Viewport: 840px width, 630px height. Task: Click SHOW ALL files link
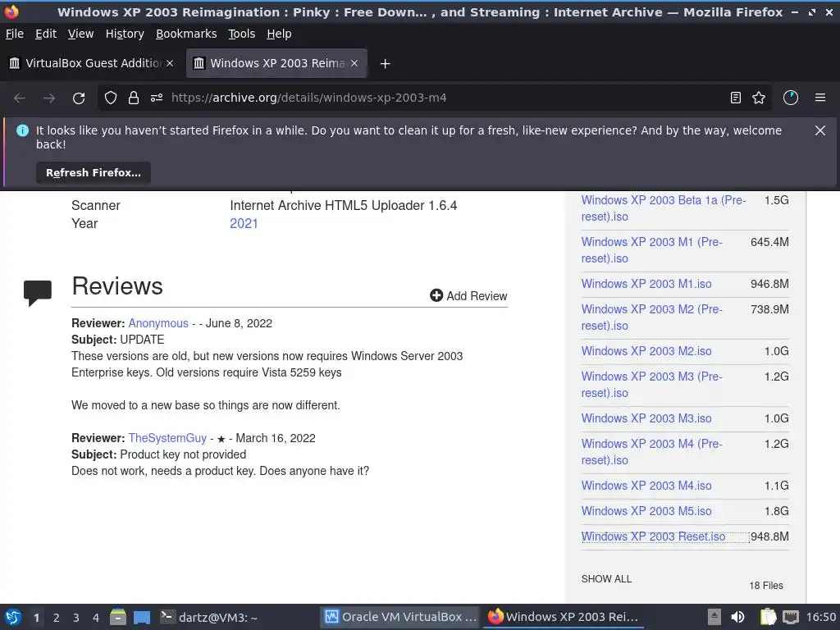[606, 579]
